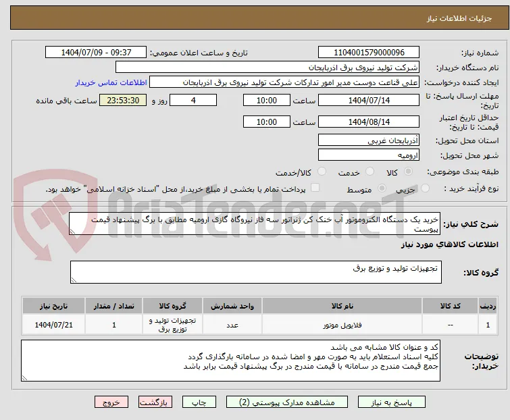Click the resize handle of توضیحات خریدار textarea
This screenshot has width=510, height=420.
24,377
